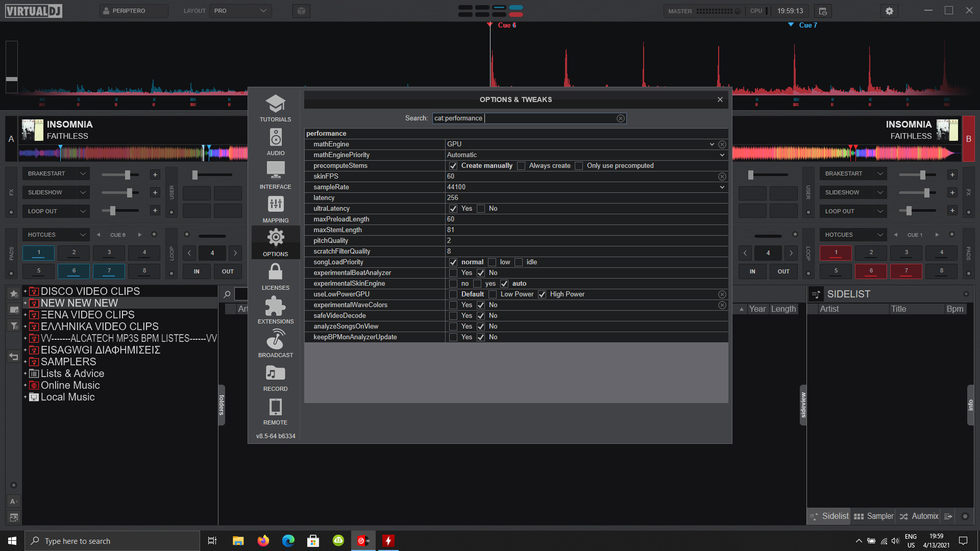Switch to the Sidelist tab
The width and height of the screenshot is (980, 551).
[830, 516]
